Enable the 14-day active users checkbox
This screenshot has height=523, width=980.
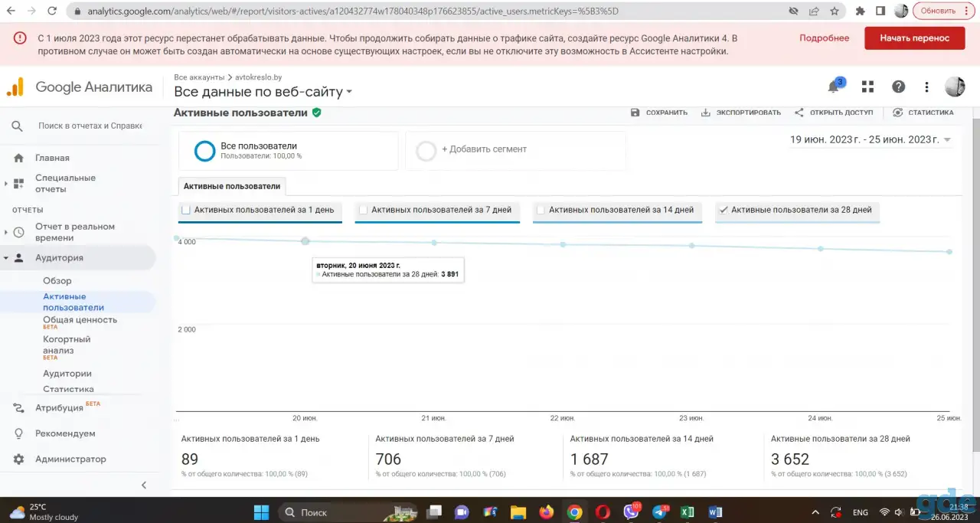541,210
